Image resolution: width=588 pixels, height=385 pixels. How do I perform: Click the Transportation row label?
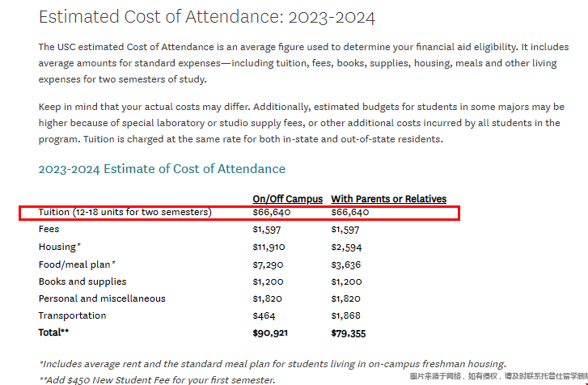[72, 315]
